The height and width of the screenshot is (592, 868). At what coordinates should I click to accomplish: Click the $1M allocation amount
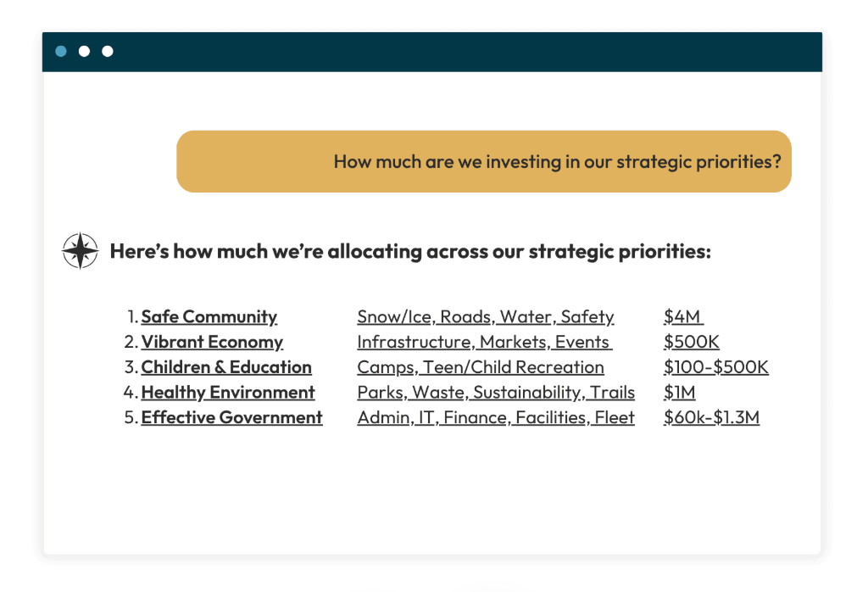tap(680, 393)
